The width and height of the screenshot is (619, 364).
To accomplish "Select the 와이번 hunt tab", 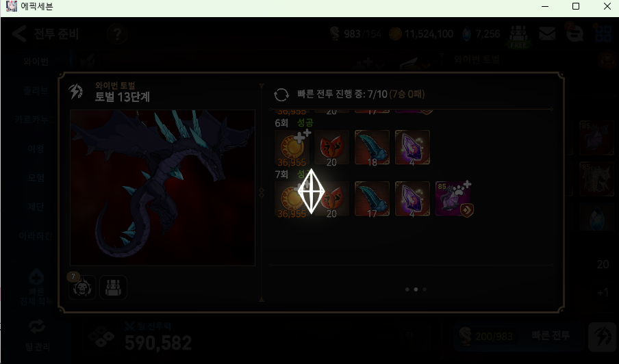I will 36,62.
